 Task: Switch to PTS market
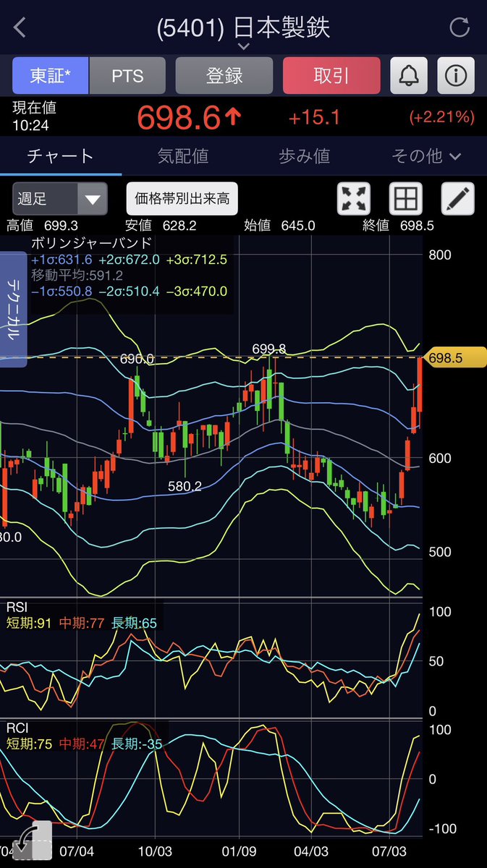pos(127,75)
